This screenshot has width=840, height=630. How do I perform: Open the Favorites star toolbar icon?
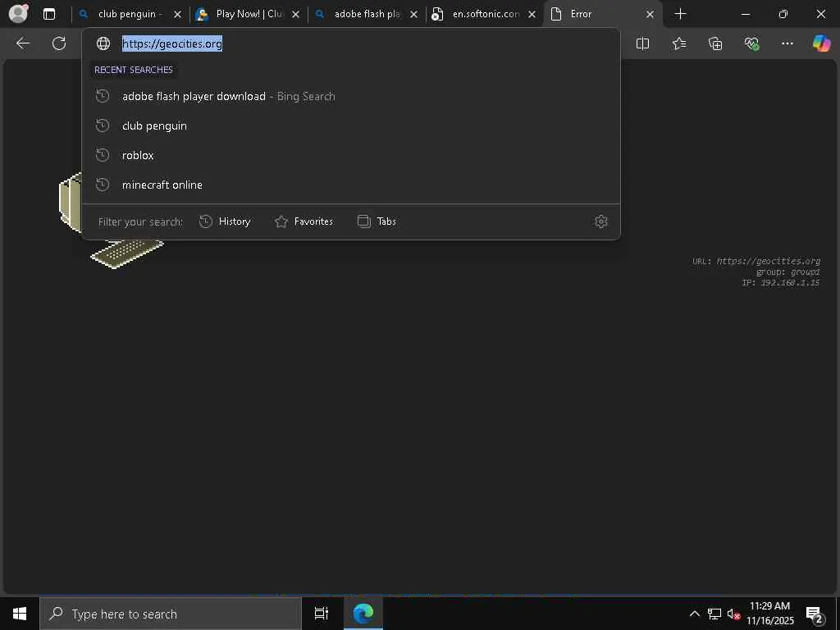(x=678, y=43)
